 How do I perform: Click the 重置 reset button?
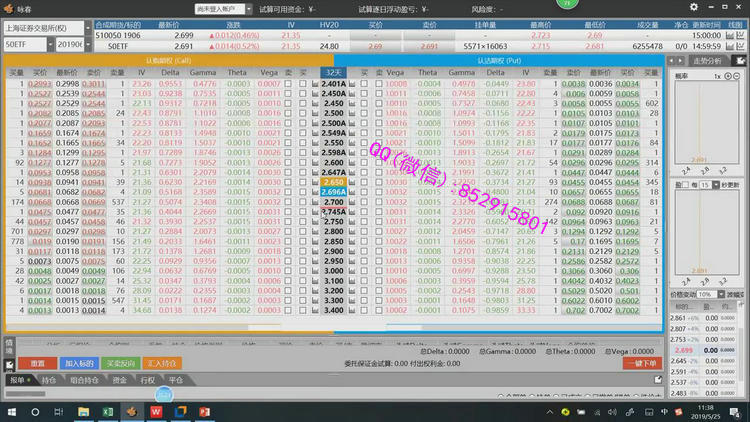[x=37, y=363]
